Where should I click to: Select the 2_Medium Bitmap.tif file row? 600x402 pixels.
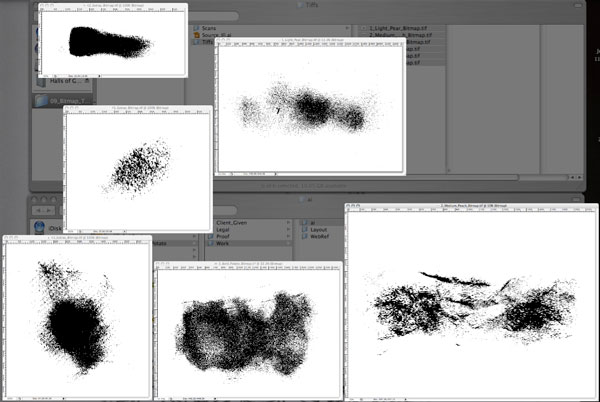tap(400, 35)
